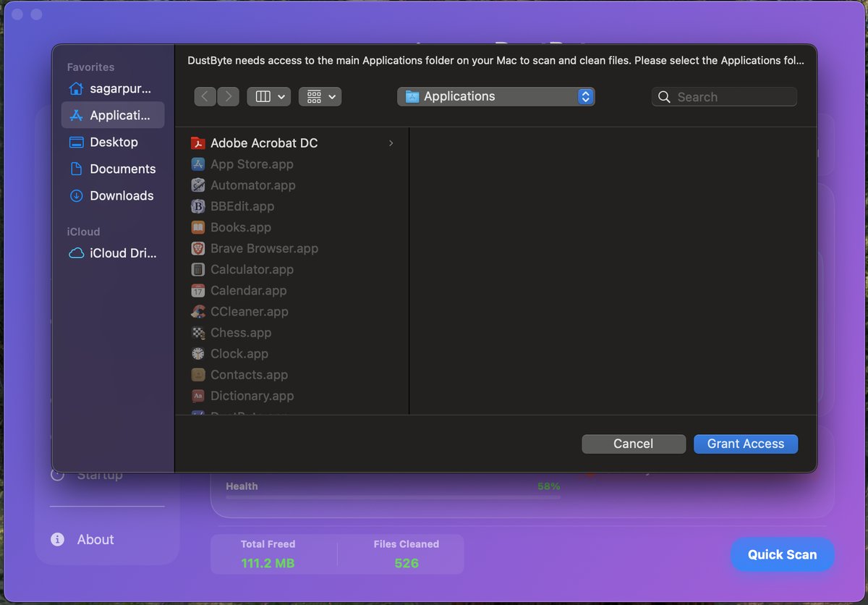Viewport: 868px width, 605px height.
Task: Open the column view mode dropdown
Action: (268, 96)
